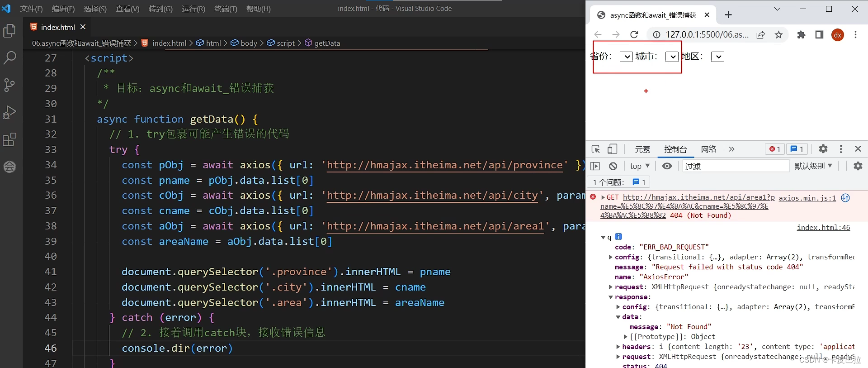This screenshot has width=868, height=368.
Task: Clear the console output
Action: (613, 166)
